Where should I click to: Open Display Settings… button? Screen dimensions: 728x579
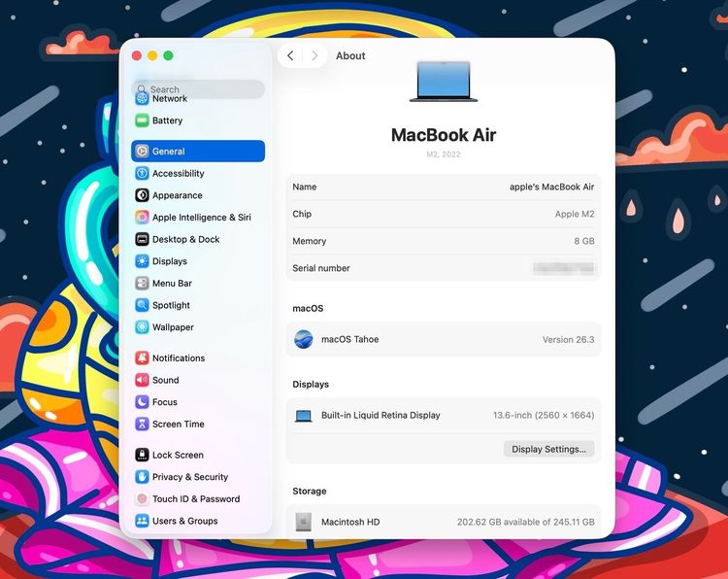548,449
